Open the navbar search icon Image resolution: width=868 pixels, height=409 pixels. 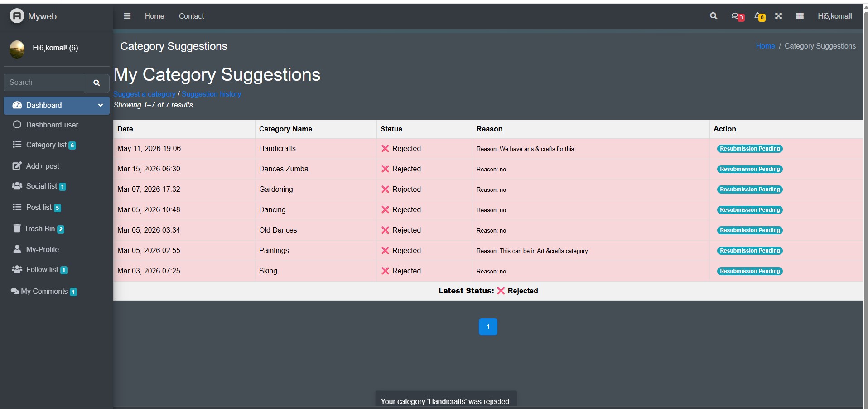pyautogui.click(x=714, y=16)
